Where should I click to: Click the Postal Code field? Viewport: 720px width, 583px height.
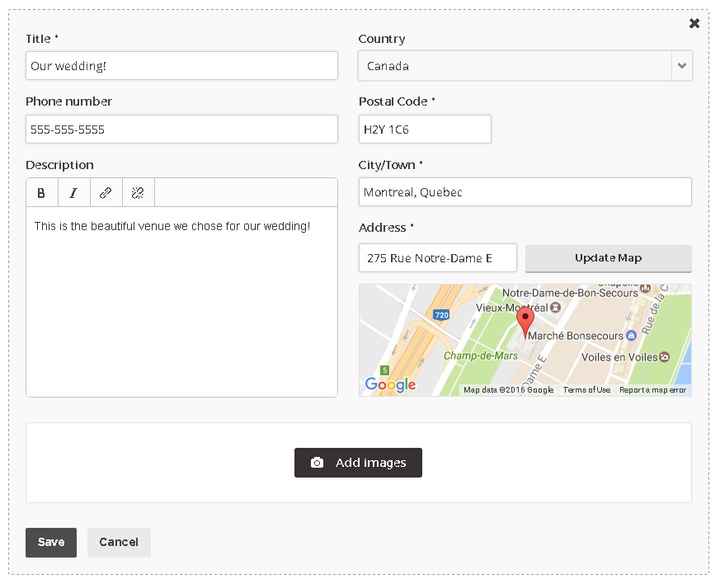click(425, 129)
